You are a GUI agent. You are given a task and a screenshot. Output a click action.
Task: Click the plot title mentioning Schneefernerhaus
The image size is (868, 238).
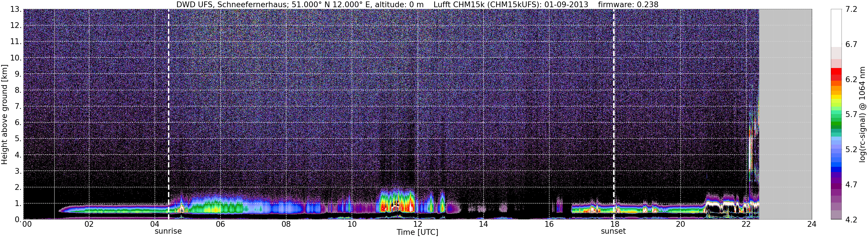[x=417, y=4]
